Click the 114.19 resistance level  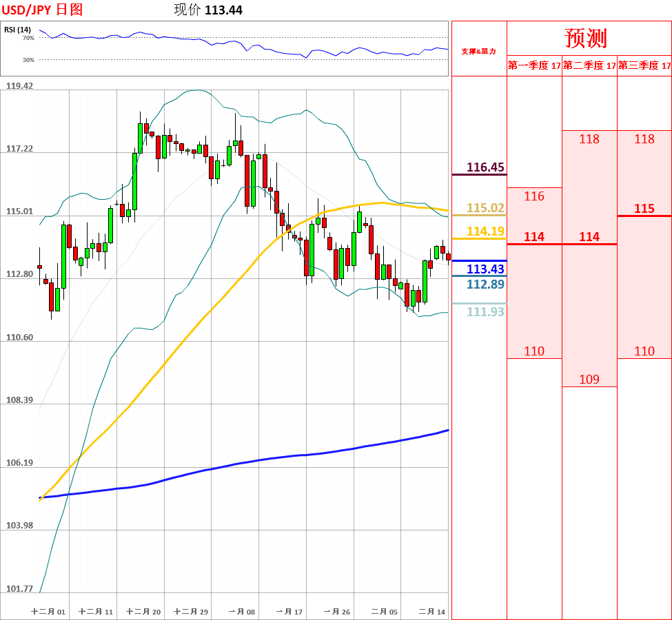point(485,231)
